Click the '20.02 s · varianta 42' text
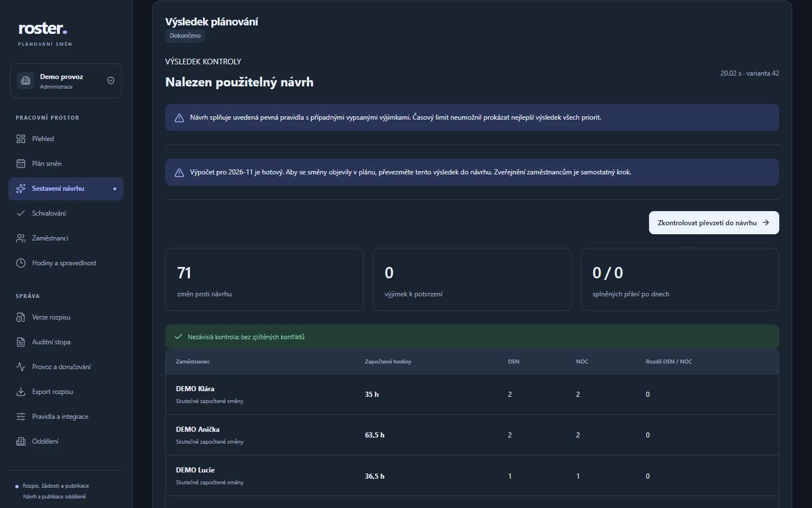The width and height of the screenshot is (812, 508). pos(749,73)
